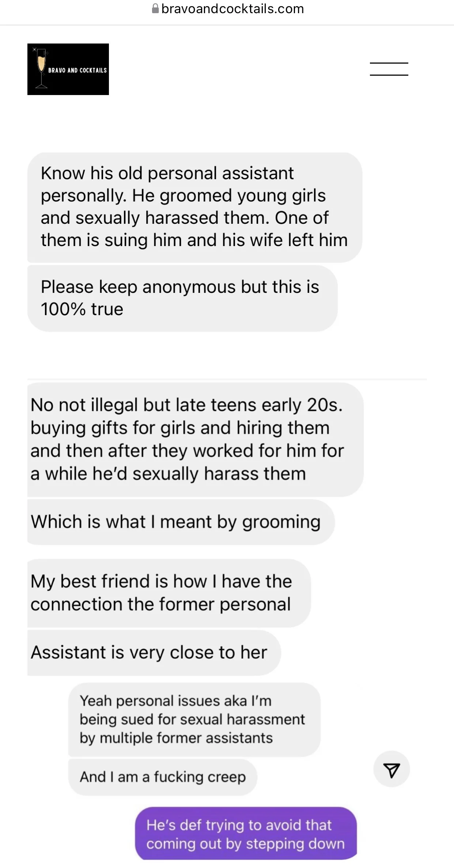Tap the "My best friend is how" message
The height and width of the screenshot is (868, 454).
169,593
